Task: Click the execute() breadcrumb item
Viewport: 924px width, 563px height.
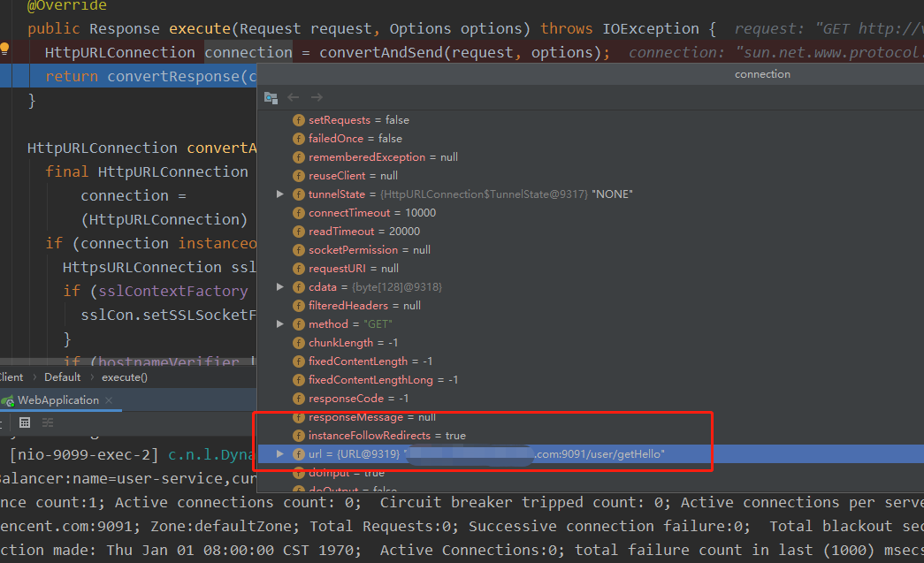Action: [125, 377]
